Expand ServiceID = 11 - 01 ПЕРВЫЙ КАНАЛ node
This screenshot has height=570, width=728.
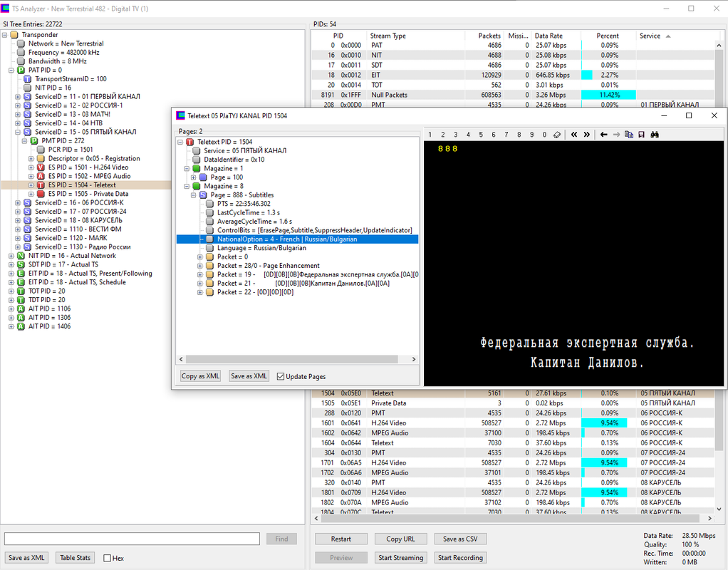(18, 97)
